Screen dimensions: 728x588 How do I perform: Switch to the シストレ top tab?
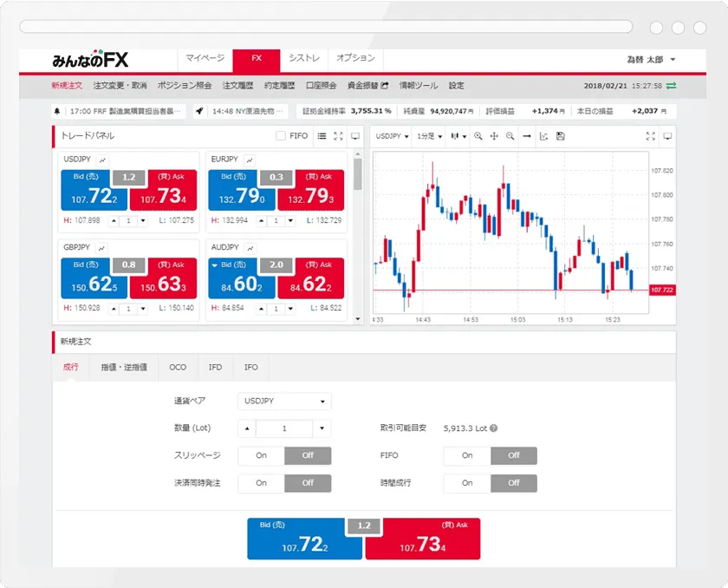click(x=304, y=58)
